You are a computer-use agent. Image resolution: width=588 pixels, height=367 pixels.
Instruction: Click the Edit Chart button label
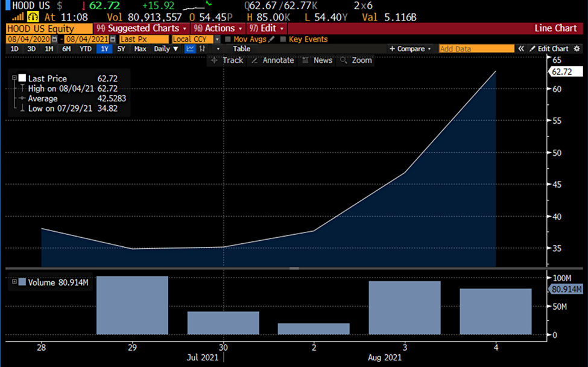click(553, 49)
